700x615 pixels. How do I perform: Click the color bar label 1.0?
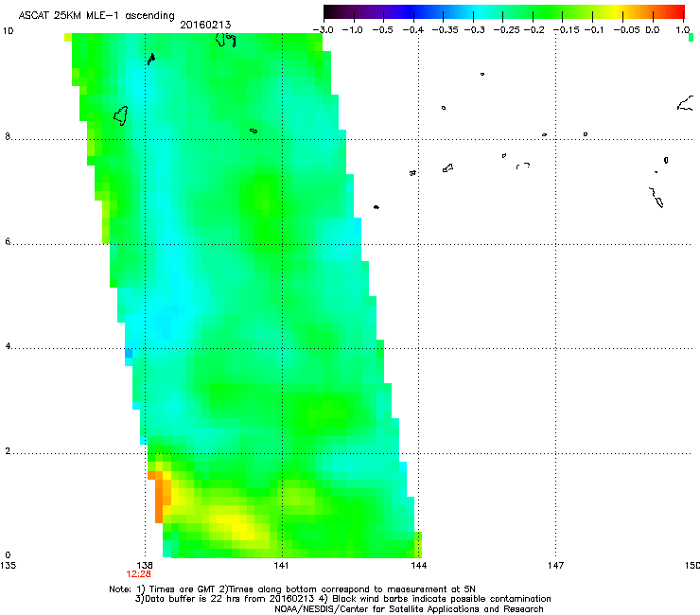[683, 30]
